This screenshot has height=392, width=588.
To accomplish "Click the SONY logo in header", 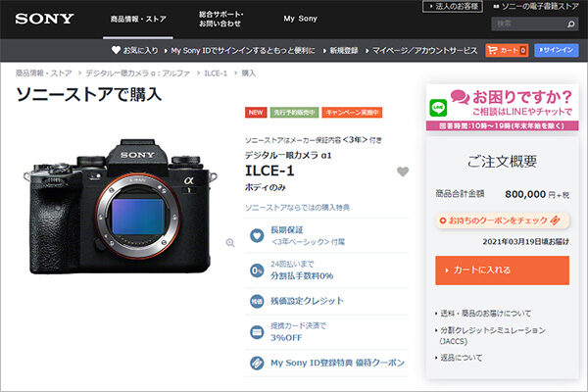I will coord(44,19).
